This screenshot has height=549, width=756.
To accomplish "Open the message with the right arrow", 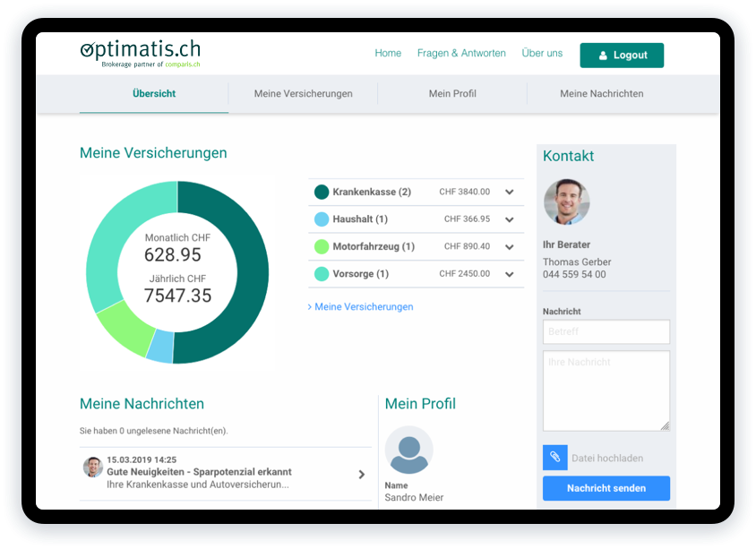I will click(362, 475).
